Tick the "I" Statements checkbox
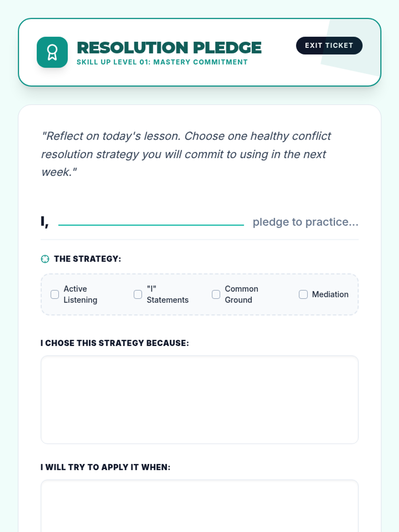This screenshot has width=399, height=532. click(138, 294)
